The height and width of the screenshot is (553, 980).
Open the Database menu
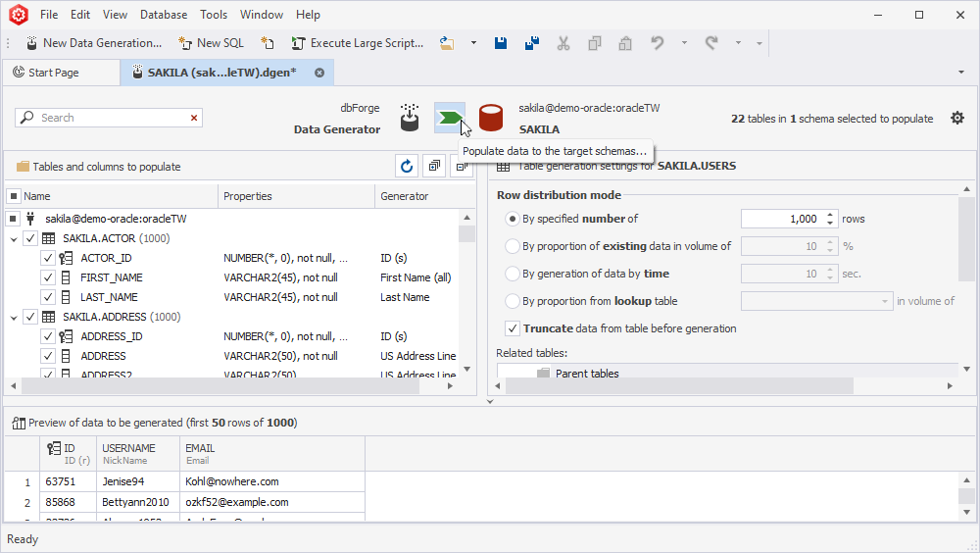click(x=164, y=15)
